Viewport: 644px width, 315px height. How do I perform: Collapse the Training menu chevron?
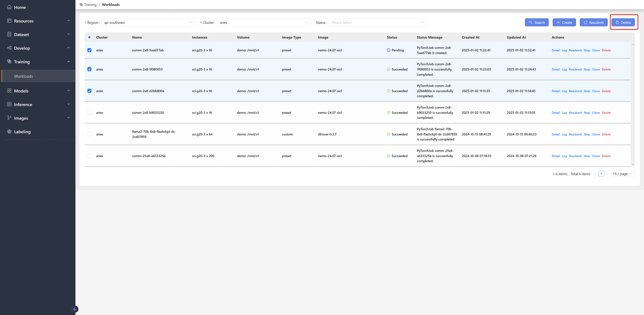[68, 62]
